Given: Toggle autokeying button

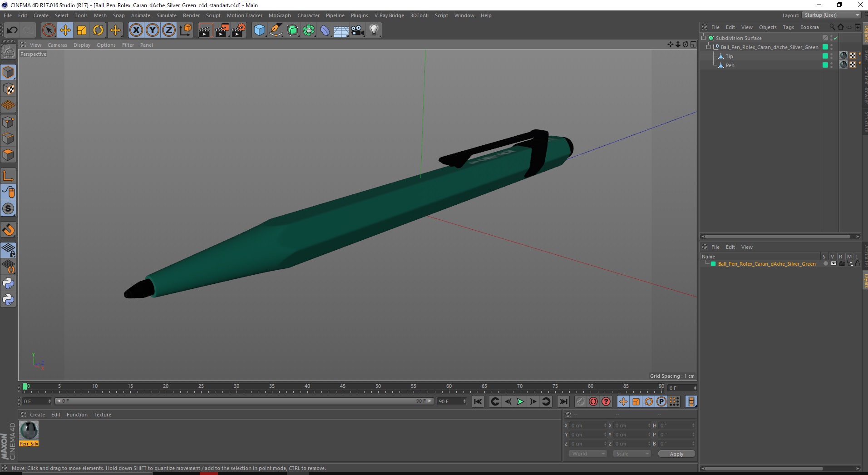Looking at the screenshot, I should coord(593,401).
